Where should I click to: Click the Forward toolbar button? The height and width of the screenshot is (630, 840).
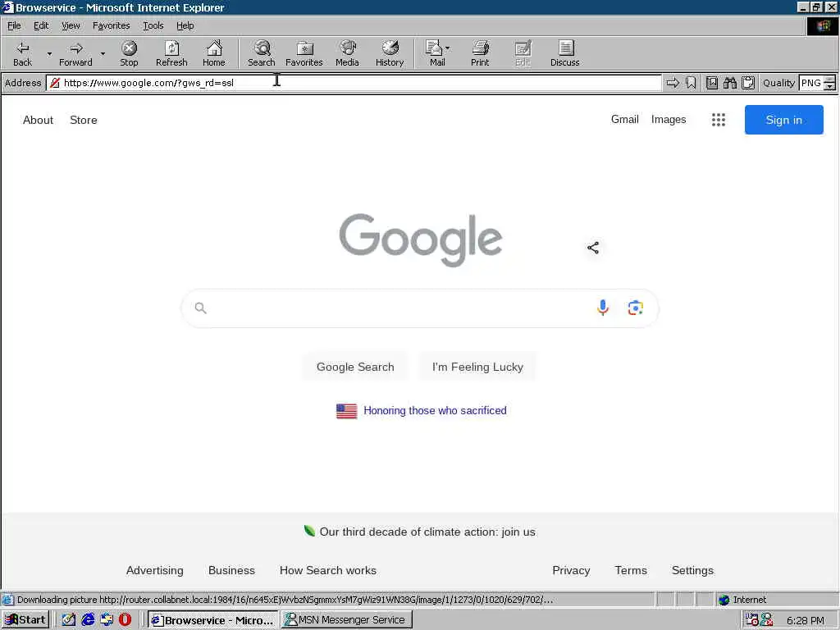75,53
